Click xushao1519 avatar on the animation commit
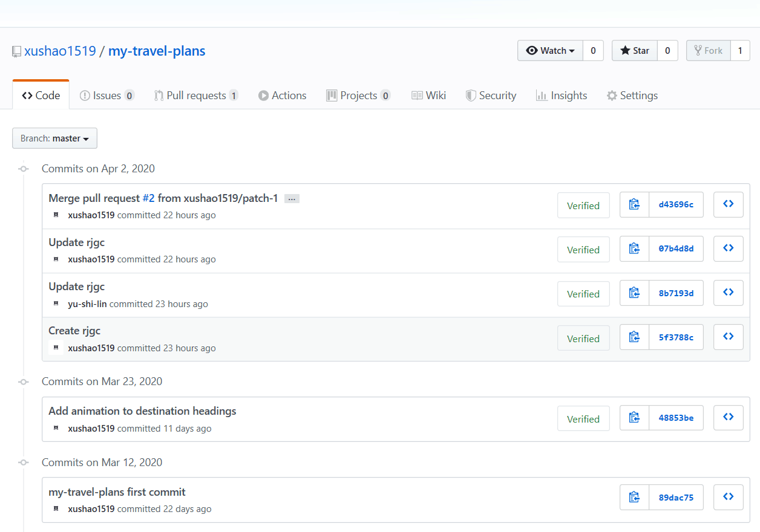 click(x=56, y=429)
